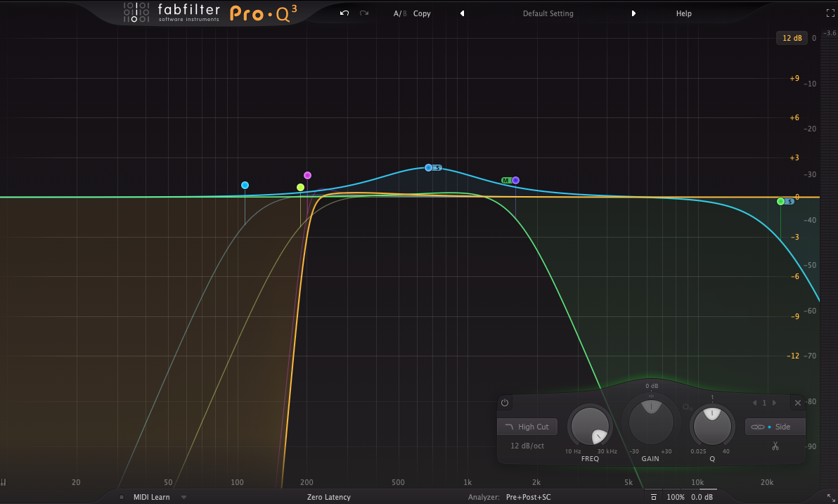This screenshot has height=504, width=838.
Task: Click the resize icon in bottom right corner
Action: point(830,497)
